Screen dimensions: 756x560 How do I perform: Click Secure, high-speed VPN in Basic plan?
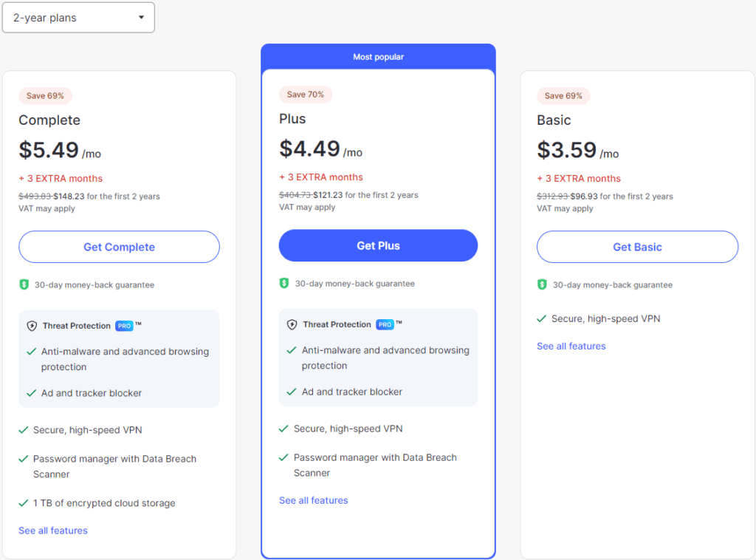(605, 319)
